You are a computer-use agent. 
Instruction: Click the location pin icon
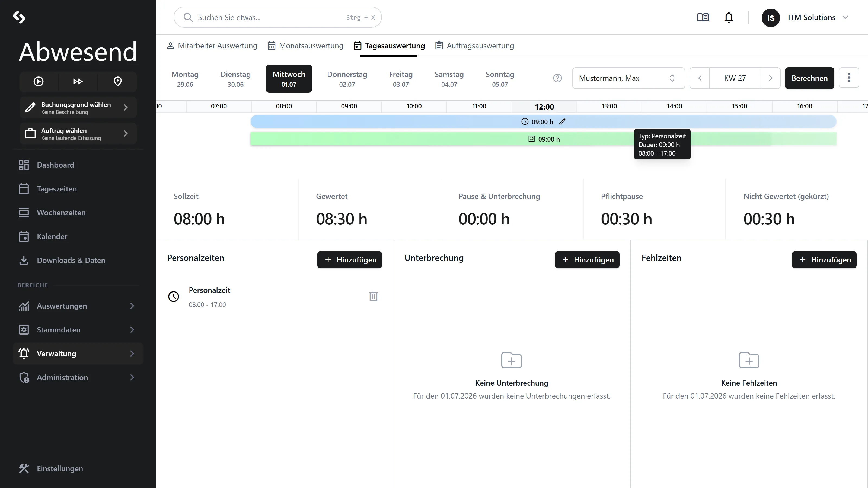click(x=118, y=81)
